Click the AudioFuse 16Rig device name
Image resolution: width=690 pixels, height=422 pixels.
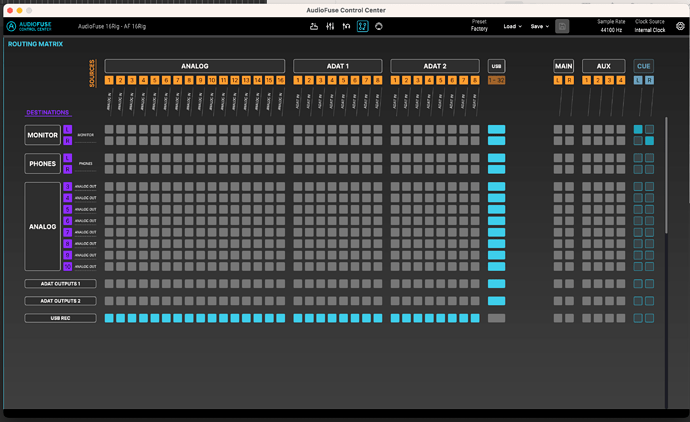coord(112,26)
